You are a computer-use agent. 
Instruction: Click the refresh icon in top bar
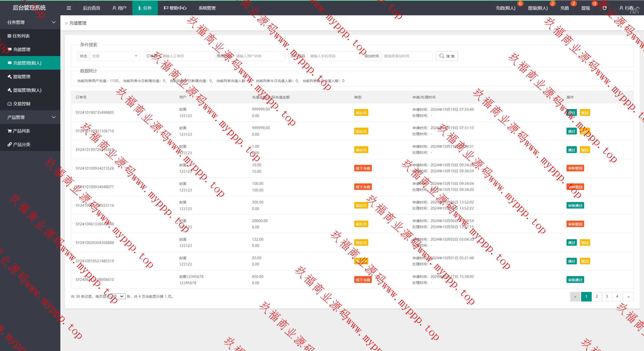[x=605, y=8]
